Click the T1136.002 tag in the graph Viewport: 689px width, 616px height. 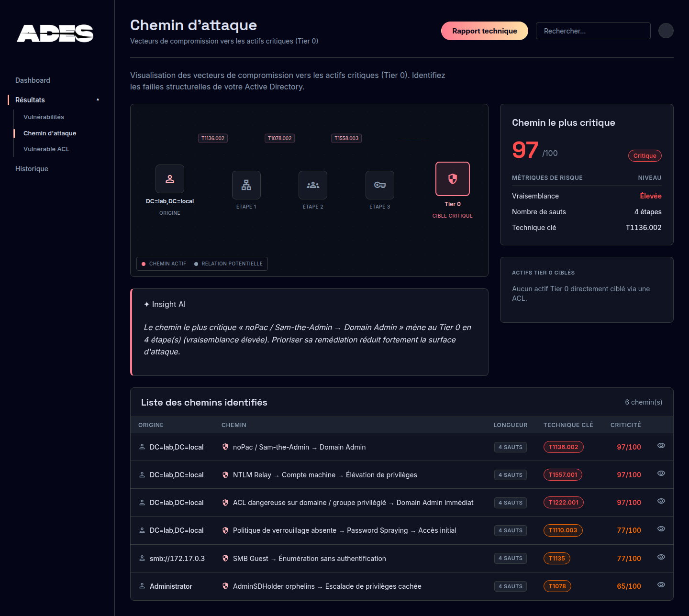click(213, 138)
